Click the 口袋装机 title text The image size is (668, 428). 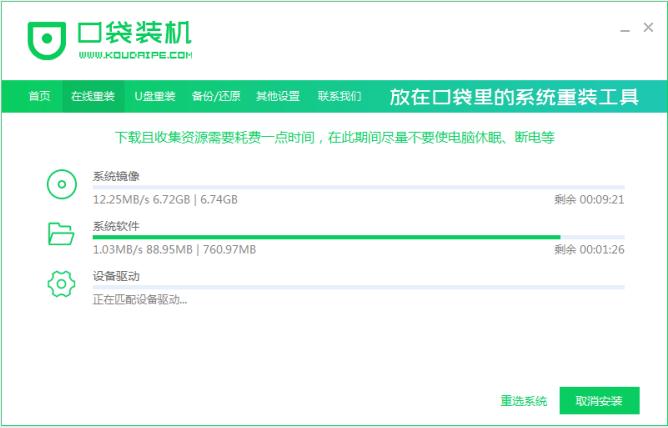click(134, 32)
